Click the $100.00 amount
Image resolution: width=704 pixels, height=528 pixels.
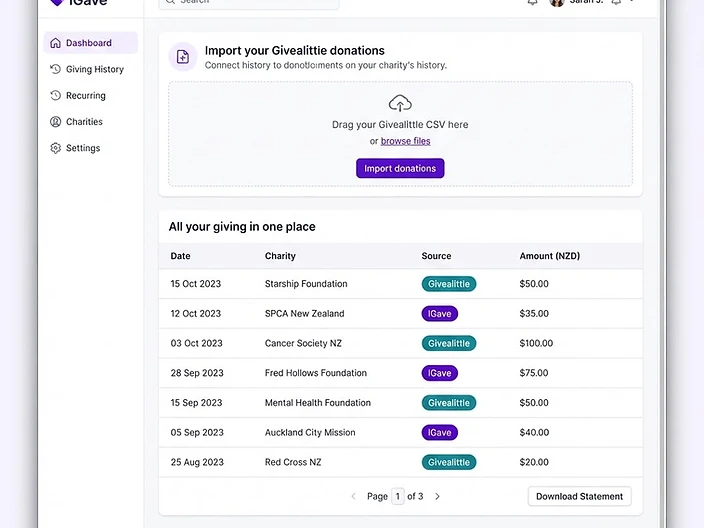[536, 343]
